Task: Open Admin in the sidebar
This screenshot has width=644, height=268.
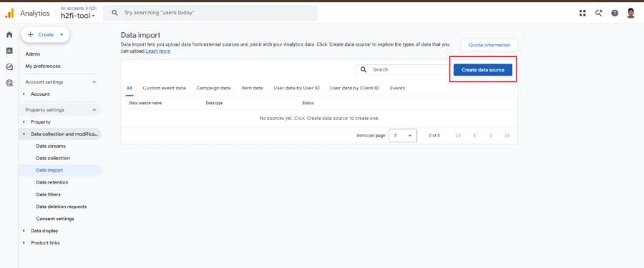Action: (x=33, y=54)
